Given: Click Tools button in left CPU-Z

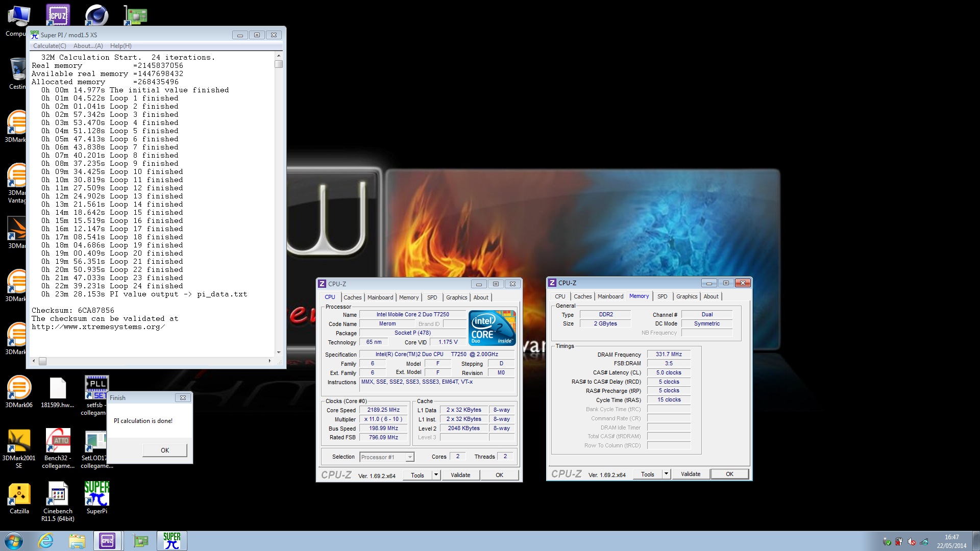Looking at the screenshot, I should pyautogui.click(x=418, y=475).
